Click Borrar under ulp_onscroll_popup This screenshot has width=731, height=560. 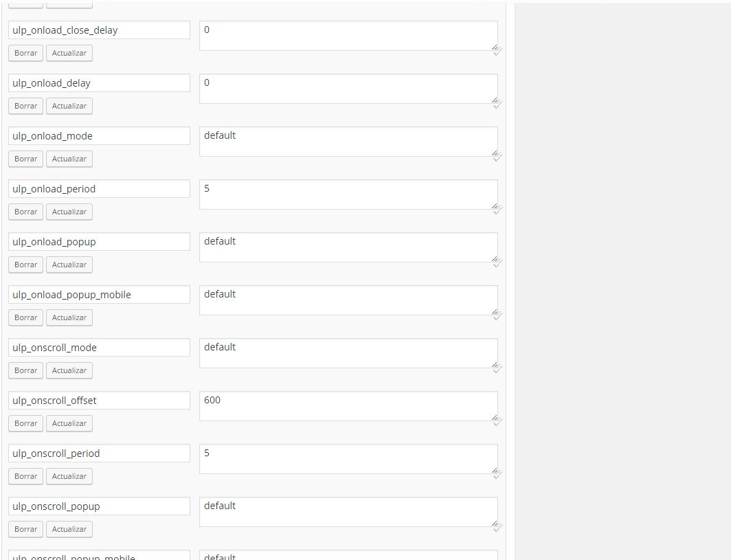click(25, 529)
